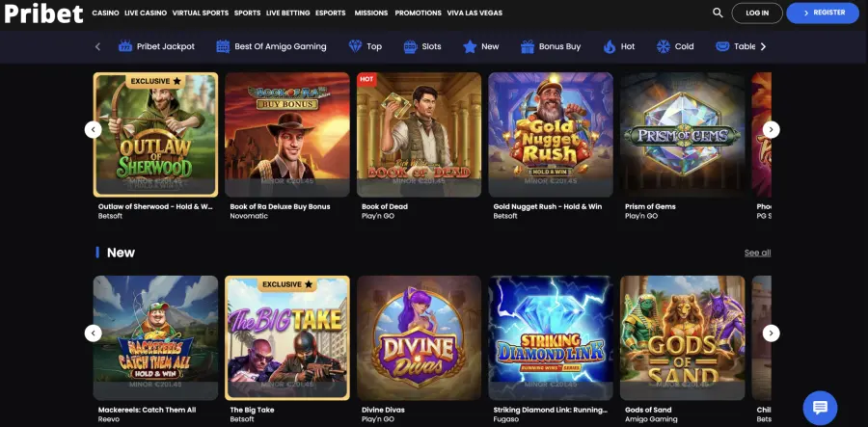
Task: Click the 'Reevo' provider label
Action: coord(108,419)
